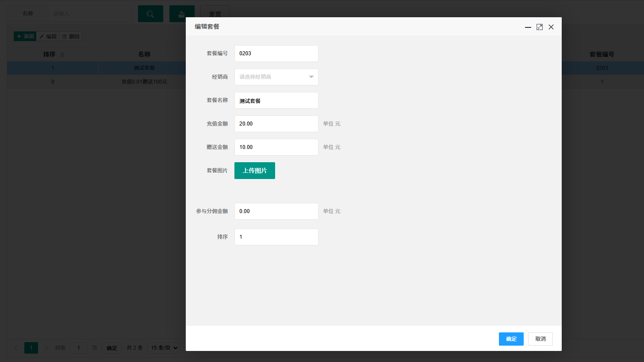Go to previous page arrow in pagination
This screenshot has width=644, height=362.
(x=16, y=348)
